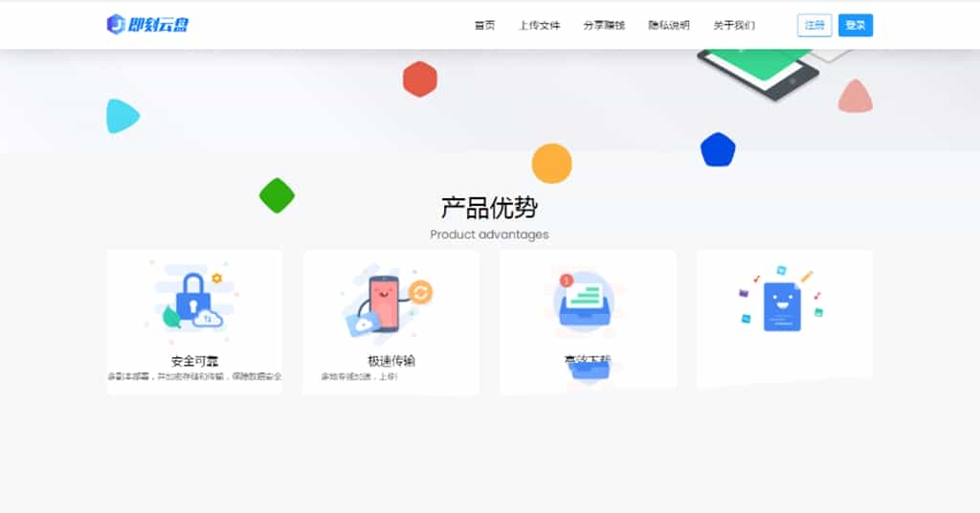Click the outlined 注册 button
The image size is (980, 513).
tap(814, 25)
